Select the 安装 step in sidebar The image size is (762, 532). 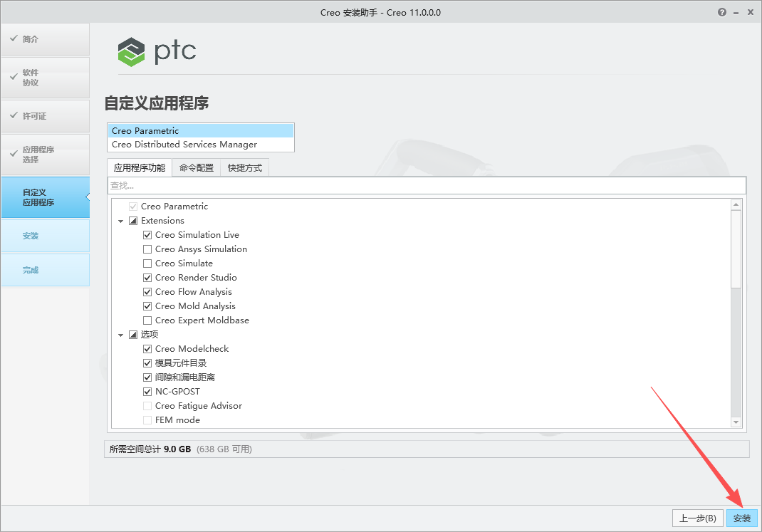point(30,235)
